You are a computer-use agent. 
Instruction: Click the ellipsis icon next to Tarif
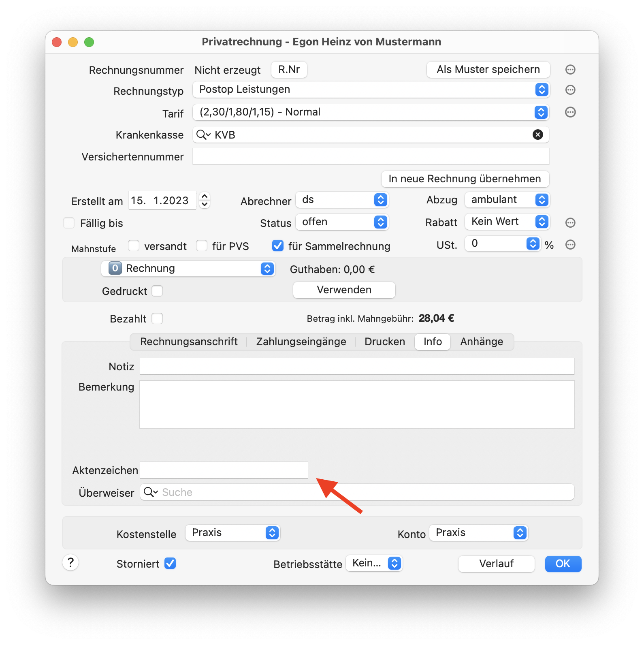(x=570, y=112)
